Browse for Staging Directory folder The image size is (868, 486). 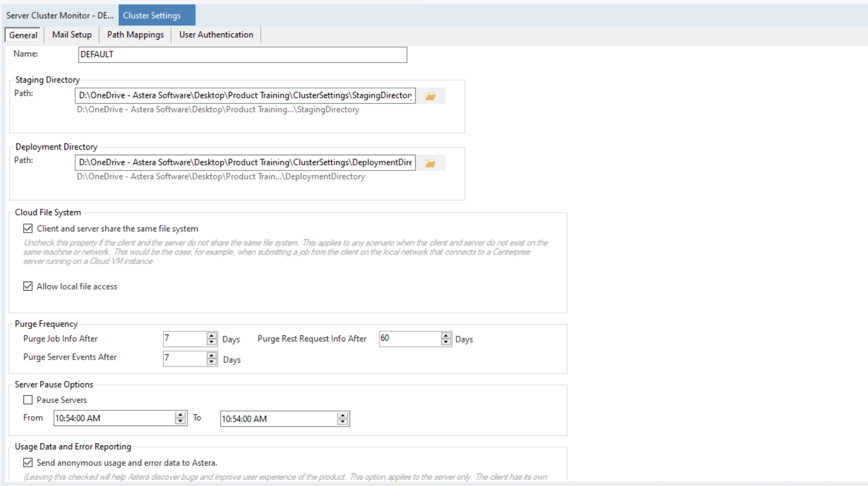click(431, 96)
